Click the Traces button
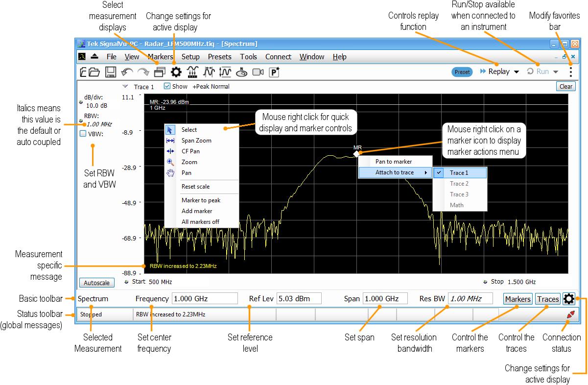 (x=548, y=299)
